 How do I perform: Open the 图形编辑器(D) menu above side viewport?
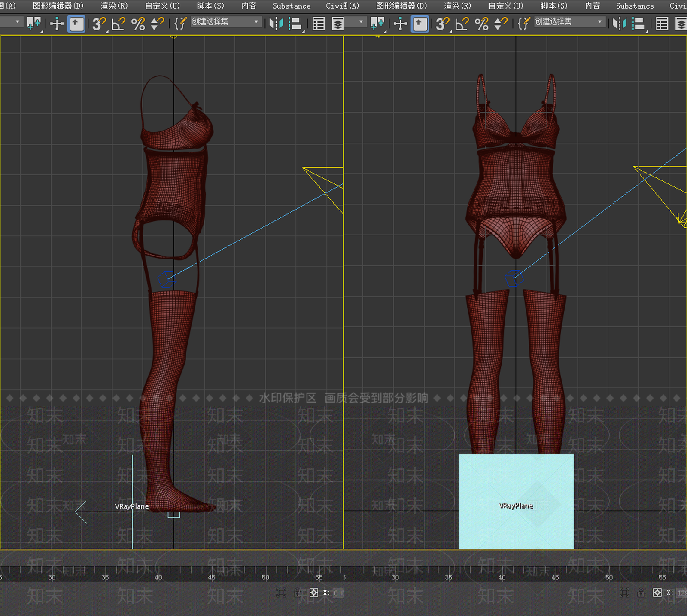point(58,6)
